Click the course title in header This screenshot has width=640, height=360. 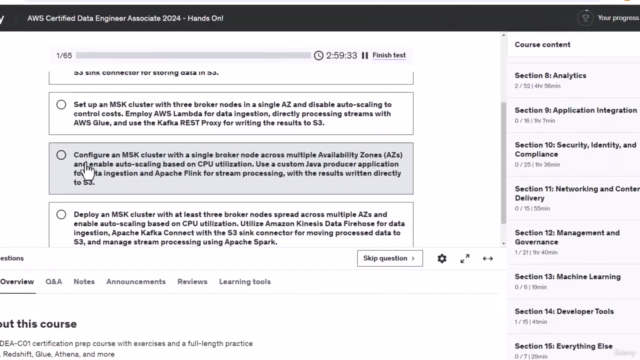pos(125,18)
